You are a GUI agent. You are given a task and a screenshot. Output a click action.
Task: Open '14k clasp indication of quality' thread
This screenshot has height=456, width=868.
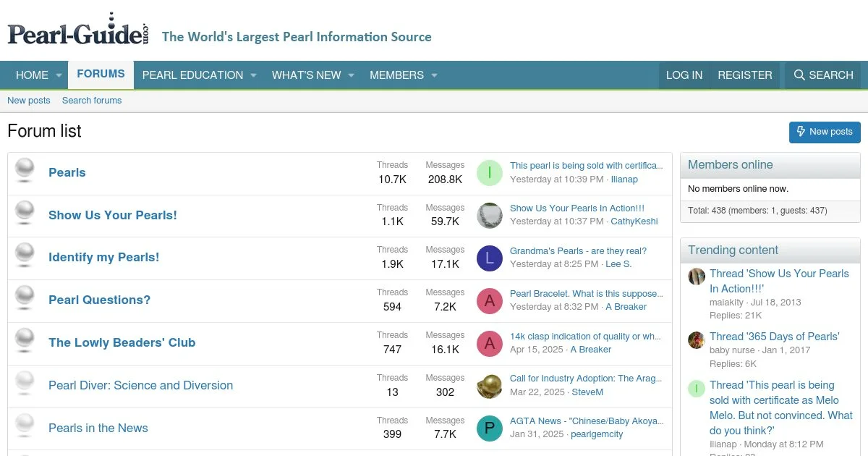coord(585,337)
